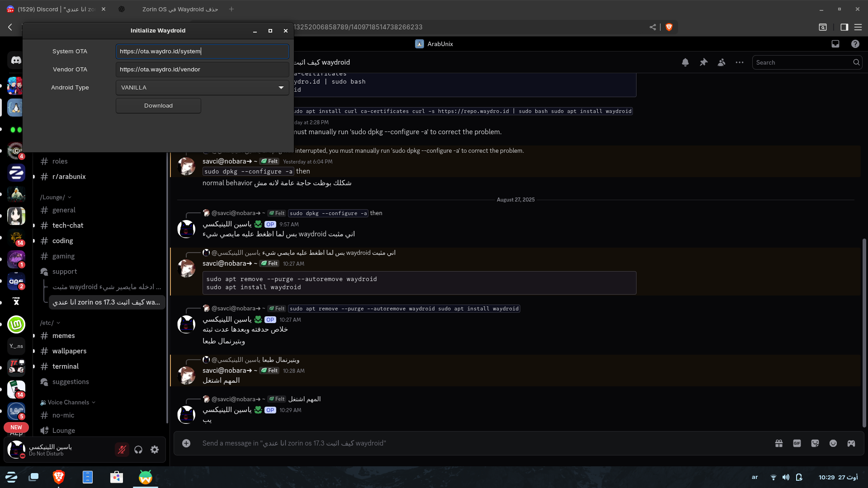Open the Wi-Fi network tray icon
The image size is (868, 488).
773,477
